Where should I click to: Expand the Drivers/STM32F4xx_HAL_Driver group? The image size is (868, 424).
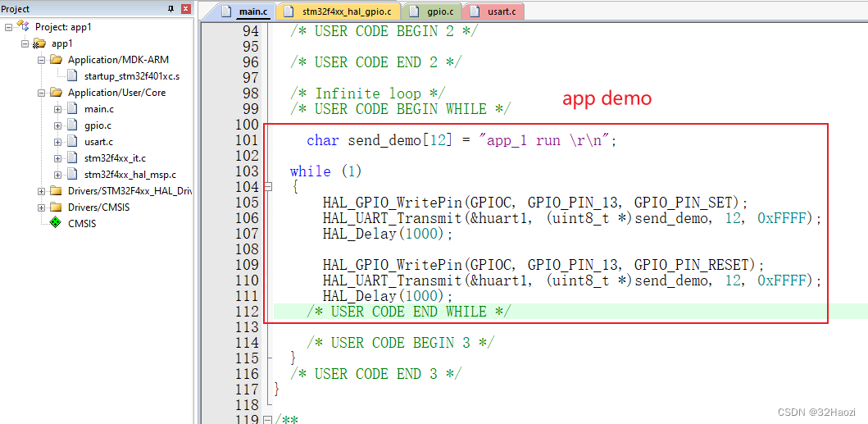pos(41,191)
